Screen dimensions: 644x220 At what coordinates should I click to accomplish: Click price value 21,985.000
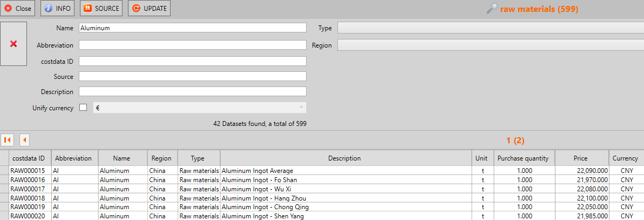click(x=593, y=216)
